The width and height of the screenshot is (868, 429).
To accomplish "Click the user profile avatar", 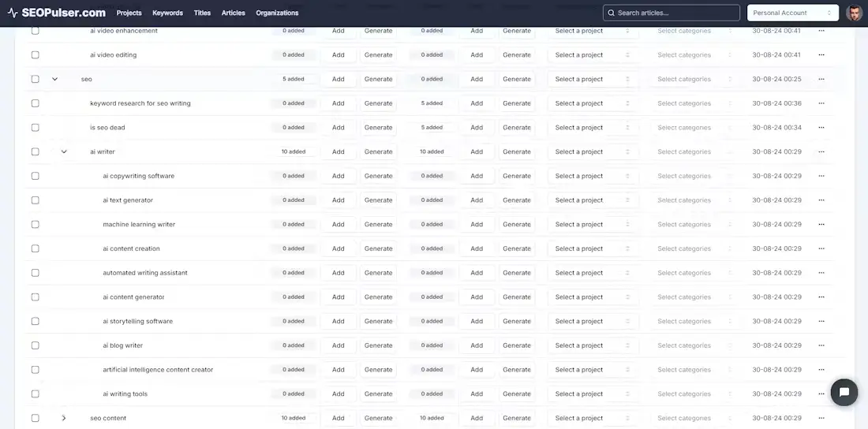I will pos(854,13).
